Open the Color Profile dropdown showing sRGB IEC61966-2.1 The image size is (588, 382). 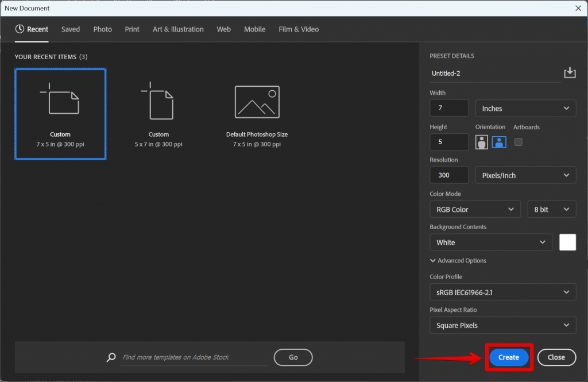click(x=502, y=292)
